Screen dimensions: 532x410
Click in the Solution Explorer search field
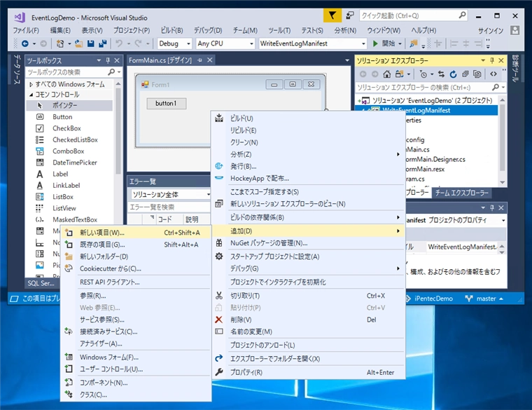(423, 88)
